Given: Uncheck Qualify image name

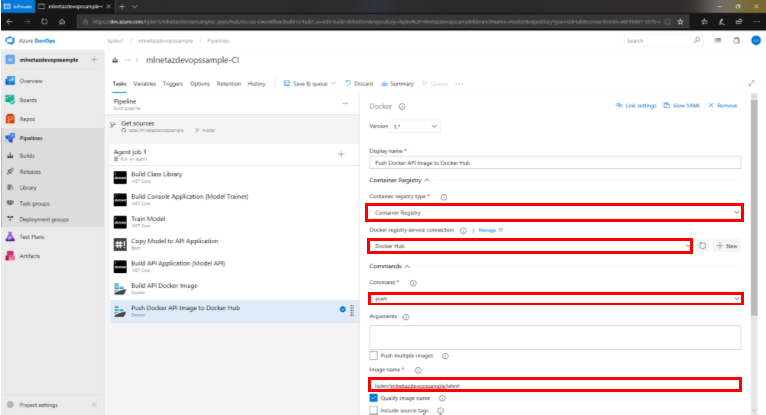Looking at the screenshot, I should point(374,397).
